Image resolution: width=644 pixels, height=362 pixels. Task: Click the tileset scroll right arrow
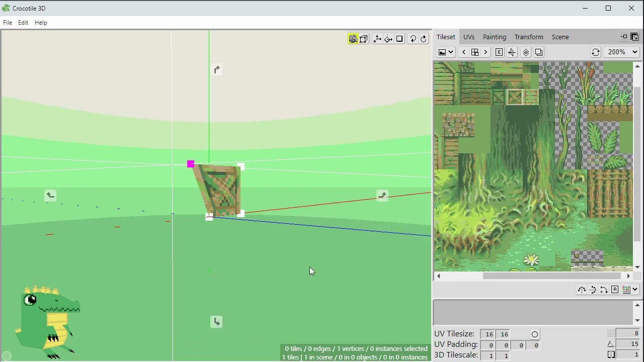[x=628, y=276]
